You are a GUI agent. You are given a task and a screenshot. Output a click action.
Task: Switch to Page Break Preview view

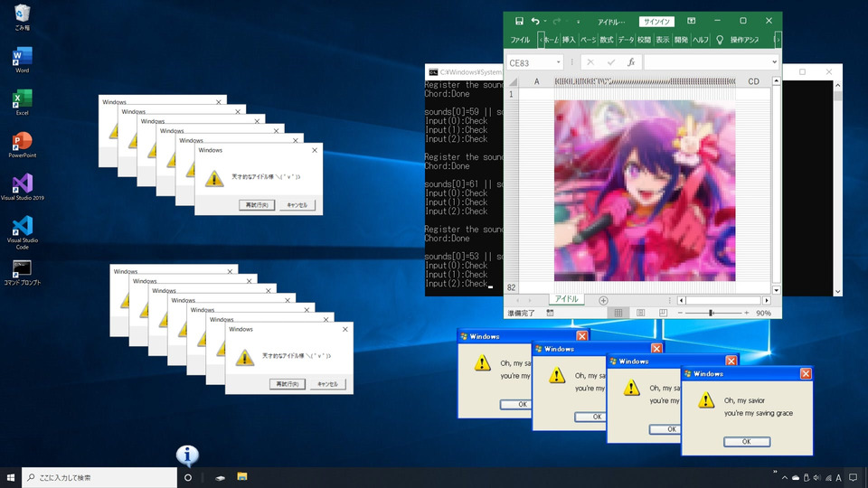pos(663,313)
